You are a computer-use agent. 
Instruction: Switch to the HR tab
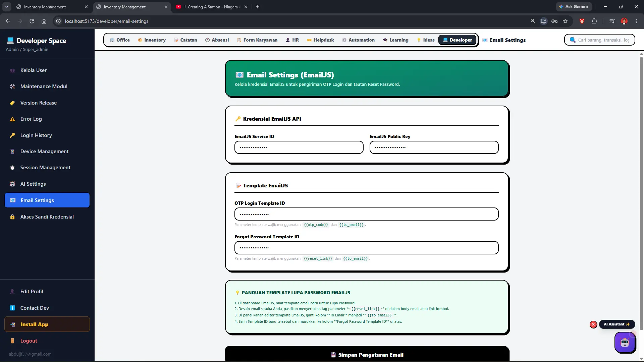(292, 40)
